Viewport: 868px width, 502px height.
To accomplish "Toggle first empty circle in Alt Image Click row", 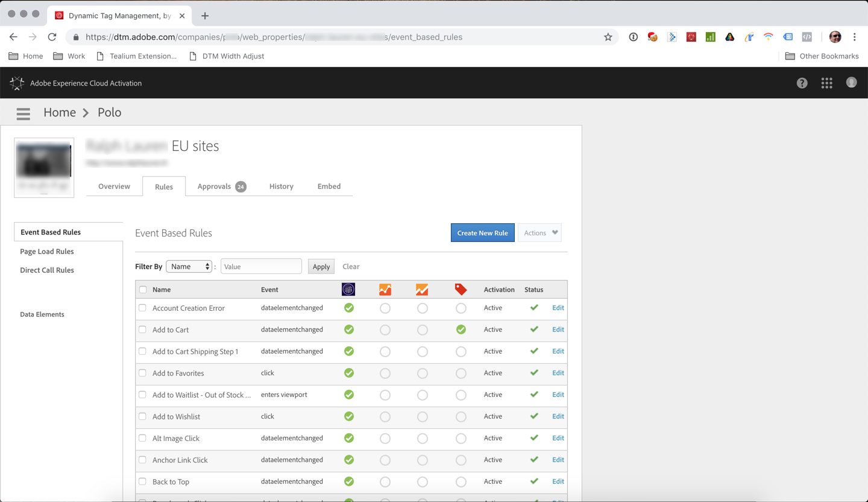I will (385, 439).
